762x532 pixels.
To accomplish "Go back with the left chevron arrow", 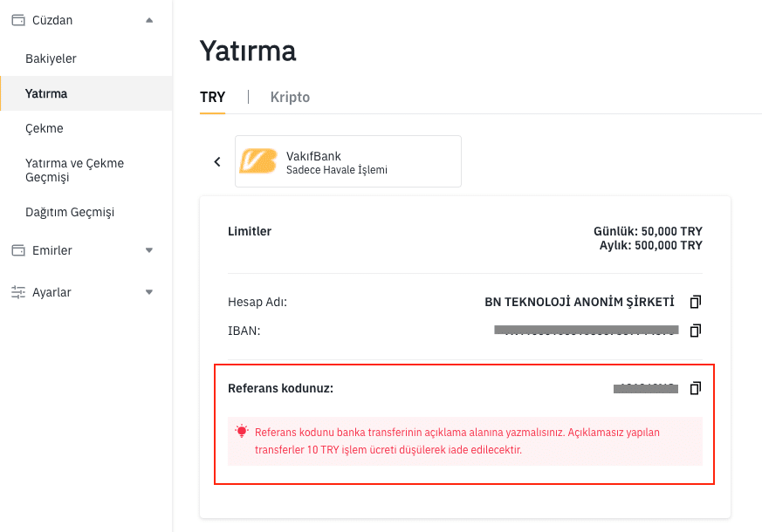I will pos(217,161).
